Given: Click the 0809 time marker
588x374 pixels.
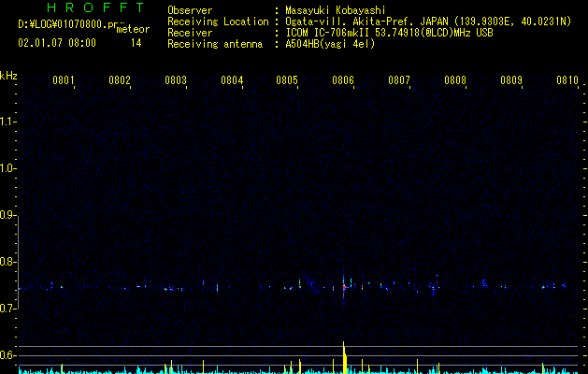Looking at the screenshot, I should coord(511,80).
